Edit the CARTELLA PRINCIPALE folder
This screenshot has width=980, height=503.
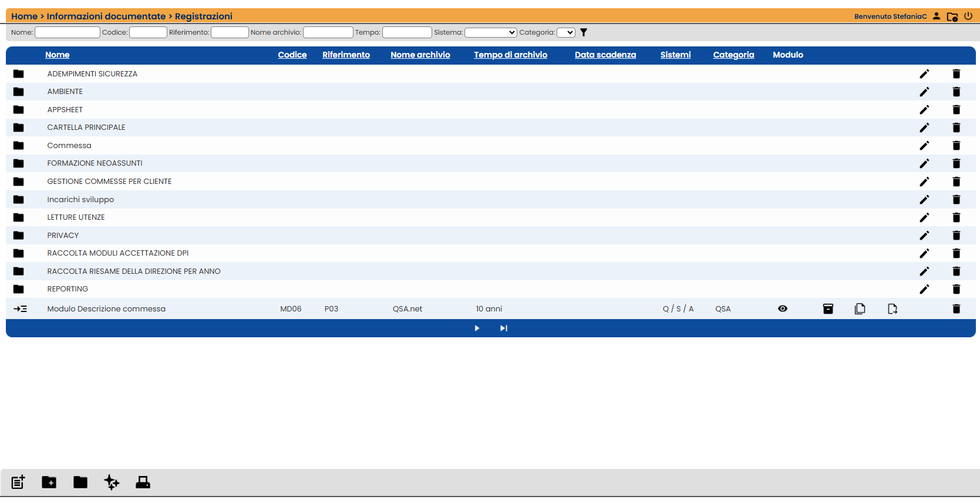tap(924, 128)
